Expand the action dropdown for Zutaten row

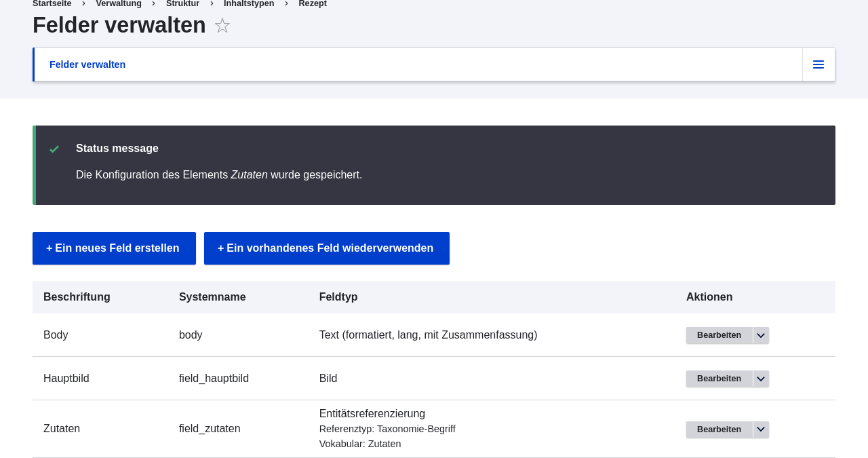(x=761, y=430)
